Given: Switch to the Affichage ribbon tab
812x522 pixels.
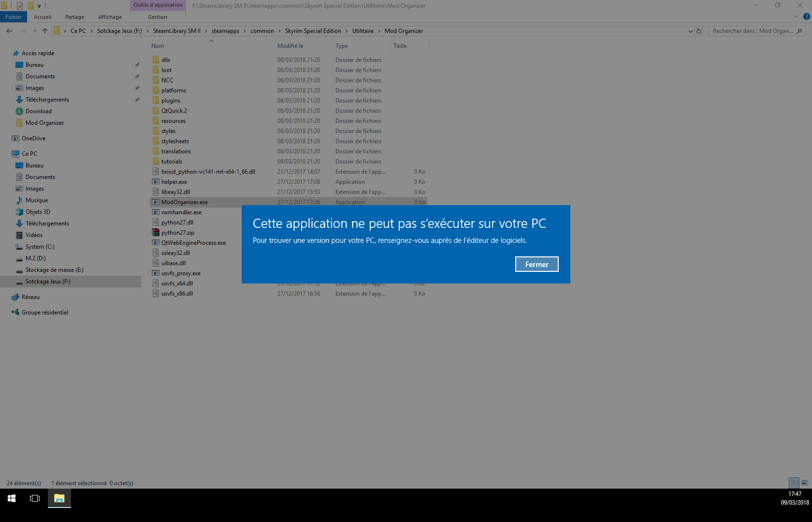Looking at the screenshot, I should 110,17.
